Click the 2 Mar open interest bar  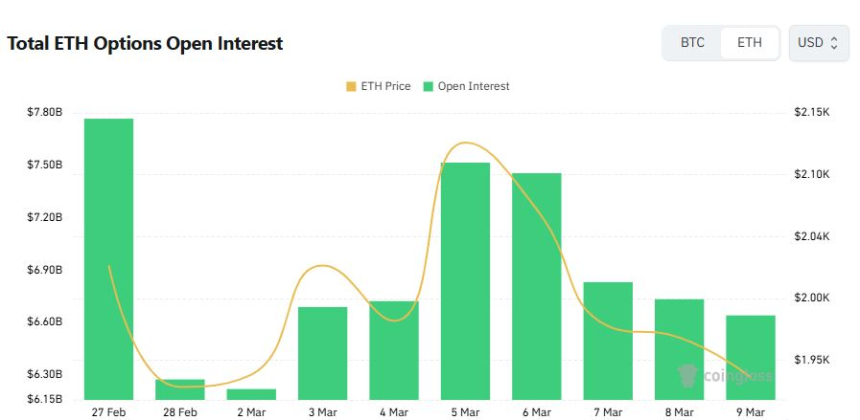point(251,394)
